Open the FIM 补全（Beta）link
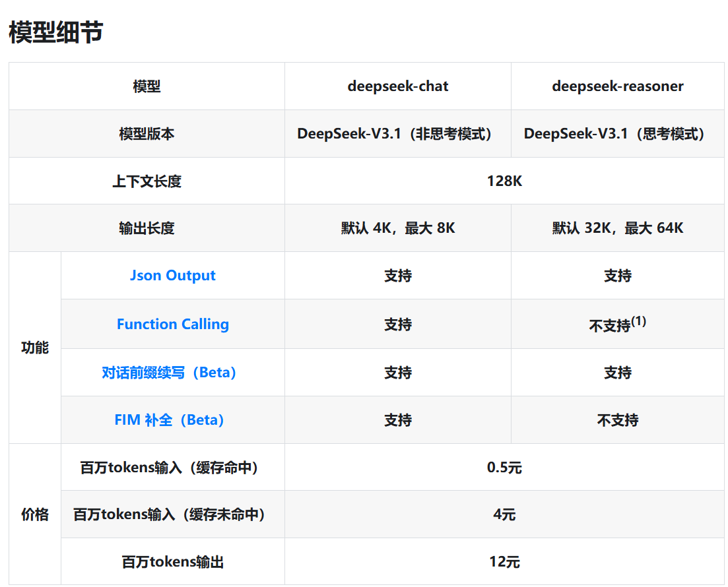 click(x=169, y=420)
